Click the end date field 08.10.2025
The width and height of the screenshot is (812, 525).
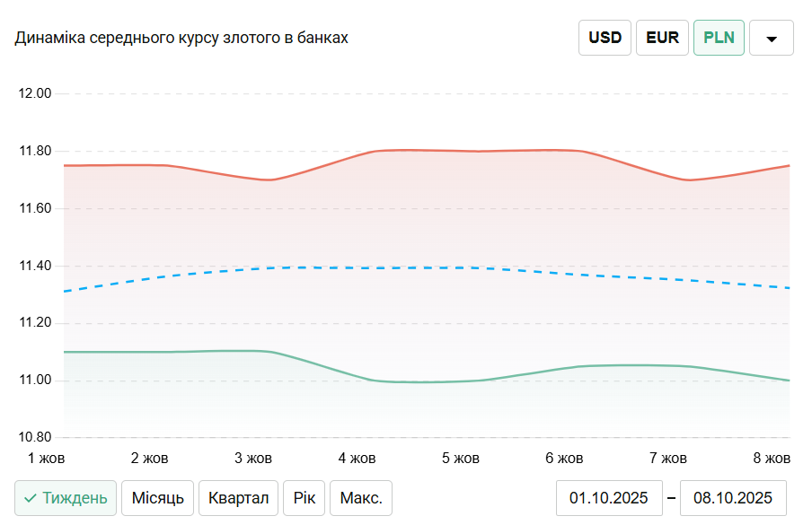click(733, 498)
